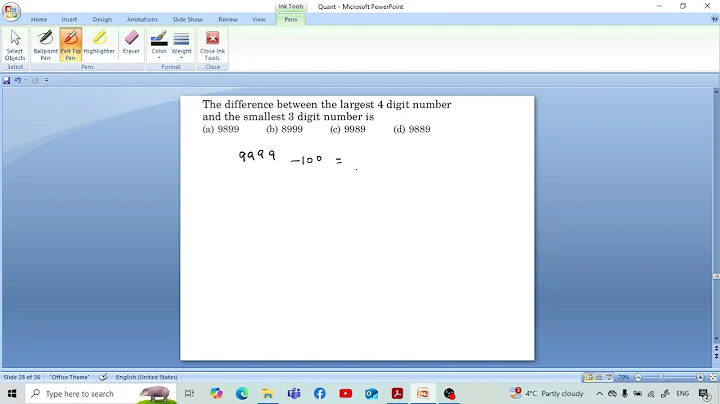
Task: Open File Explorer from taskbar
Action: pos(268,393)
